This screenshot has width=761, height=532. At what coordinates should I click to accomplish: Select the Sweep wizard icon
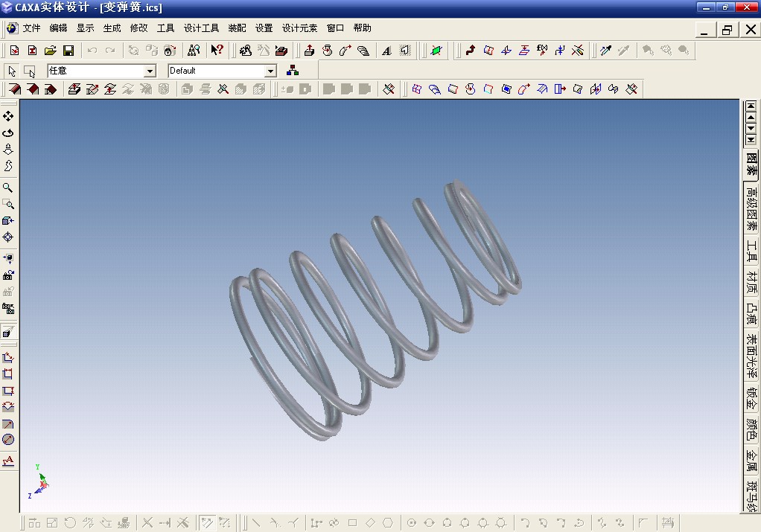(x=345, y=51)
